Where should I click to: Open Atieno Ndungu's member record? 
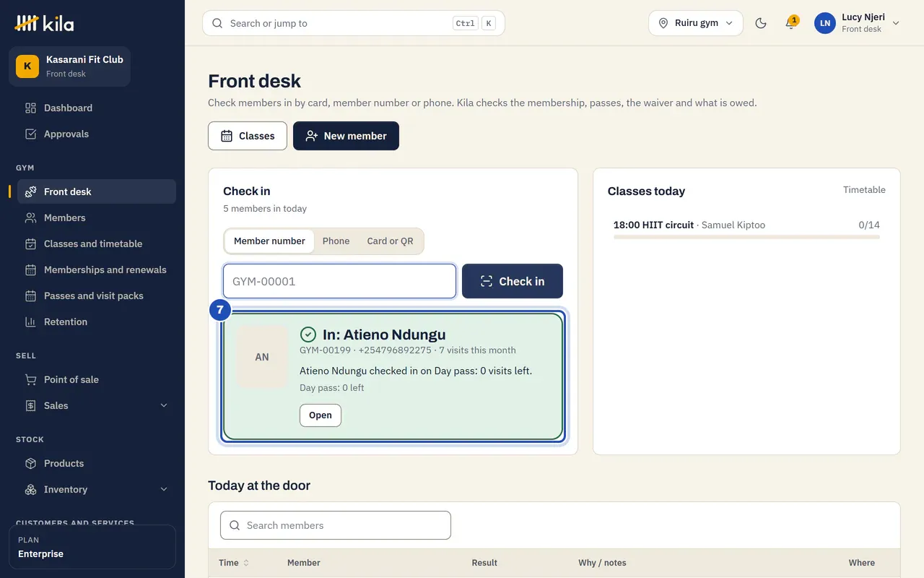point(321,415)
